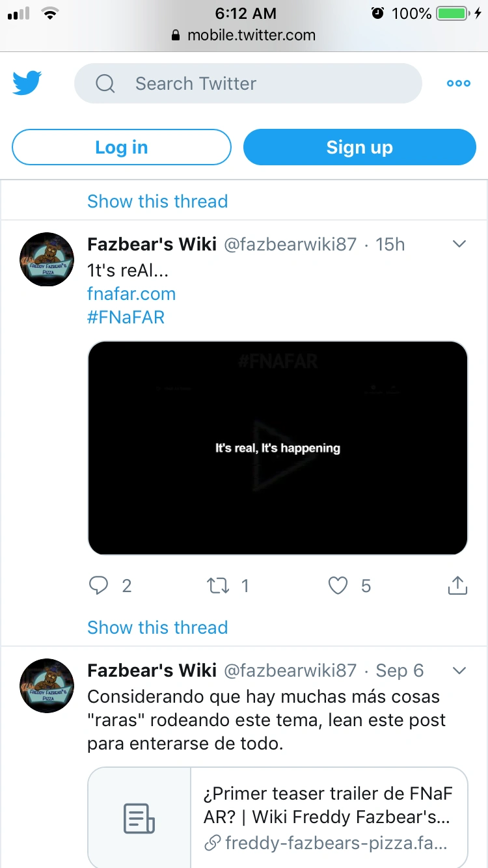Click the search magnifier icon

tap(105, 83)
